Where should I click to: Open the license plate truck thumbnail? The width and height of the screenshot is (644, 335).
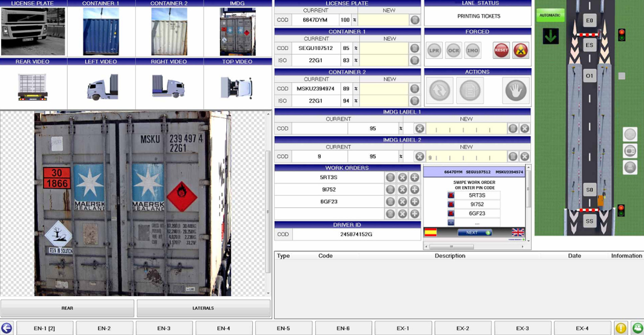click(x=33, y=31)
